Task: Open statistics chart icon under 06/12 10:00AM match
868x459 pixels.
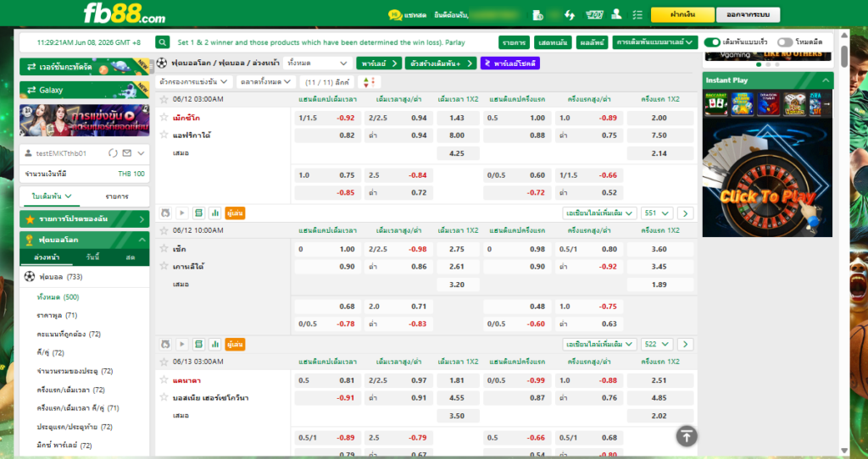Action: point(214,344)
